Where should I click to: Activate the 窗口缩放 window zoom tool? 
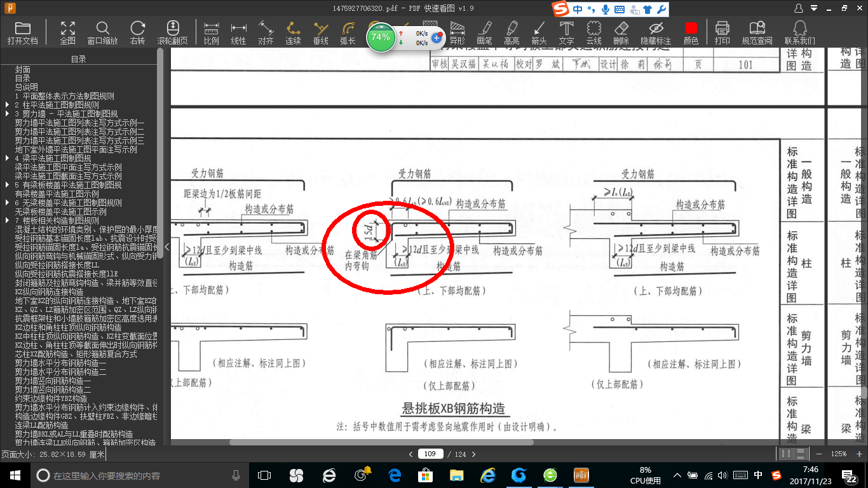[x=102, y=33]
